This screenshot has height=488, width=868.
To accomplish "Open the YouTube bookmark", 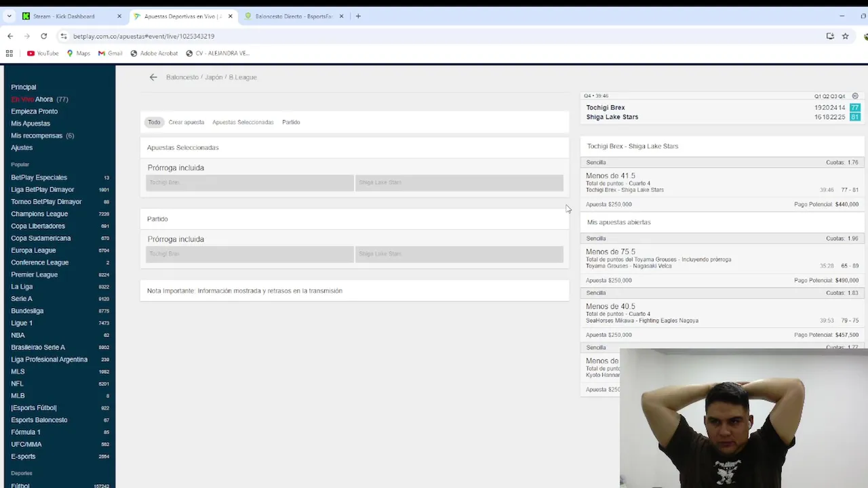I will pos(43,53).
